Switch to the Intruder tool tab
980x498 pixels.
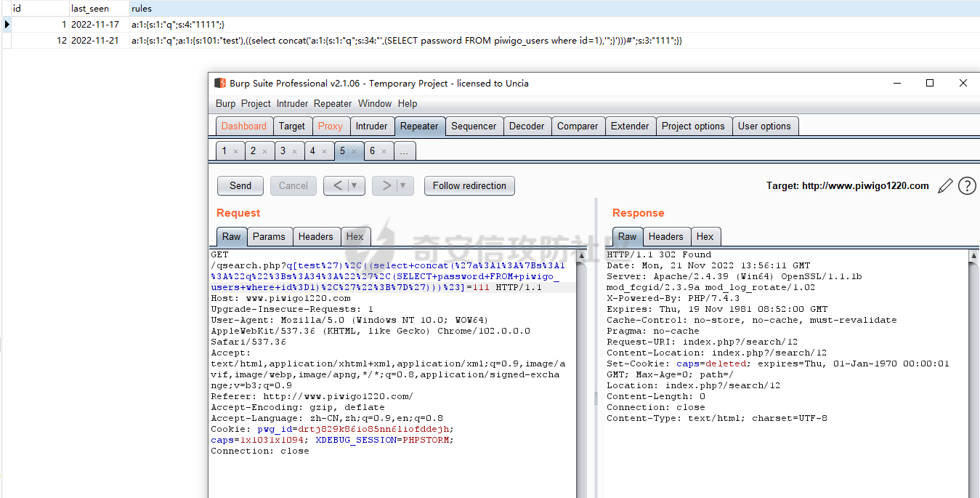pyautogui.click(x=371, y=126)
